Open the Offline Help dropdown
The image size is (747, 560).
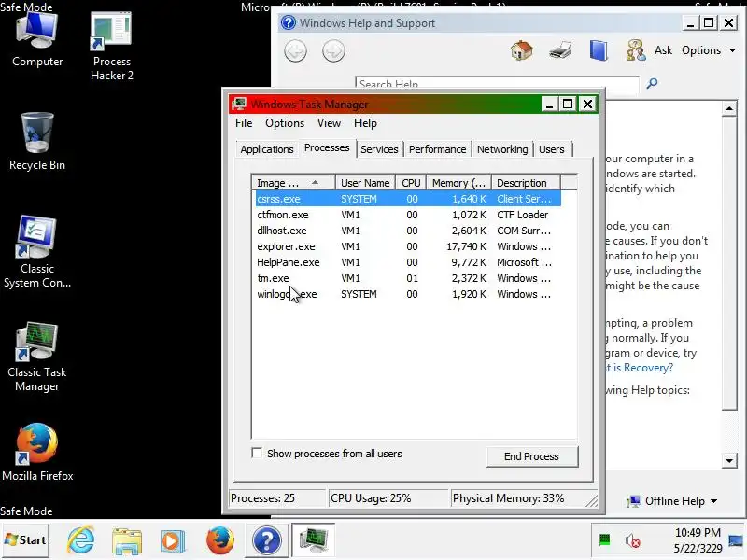point(671,501)
